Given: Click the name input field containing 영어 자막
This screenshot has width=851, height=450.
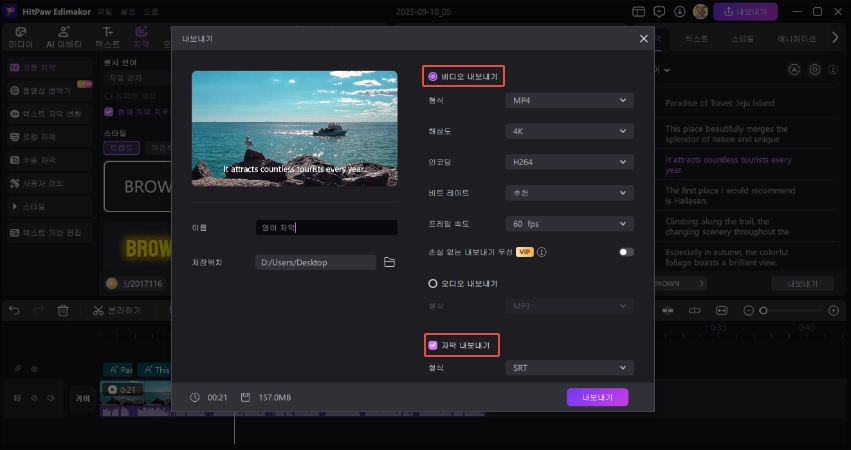Looking at the screenshot, I should (325, 228).
